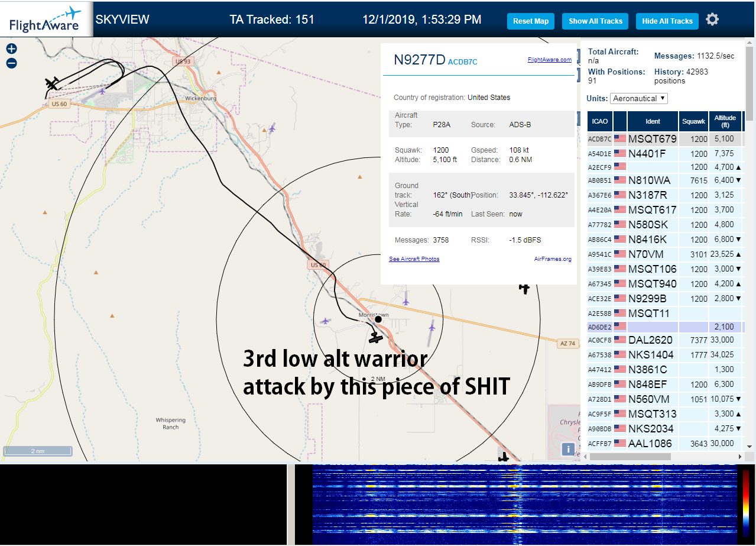Click the purple airport icon southeast of Wickenburg
Screen dimensions: 756x546
[x=272, y=128]
